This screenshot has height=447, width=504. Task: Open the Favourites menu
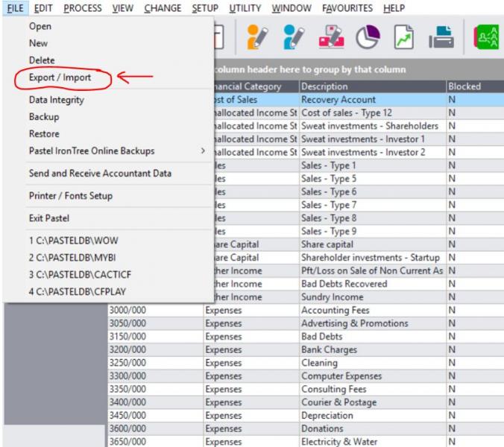point(347,8)
